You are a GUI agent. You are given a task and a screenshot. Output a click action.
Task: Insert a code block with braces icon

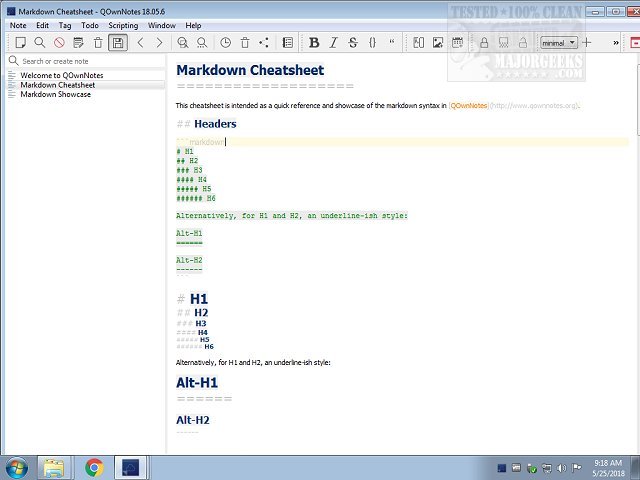[372, 43]
